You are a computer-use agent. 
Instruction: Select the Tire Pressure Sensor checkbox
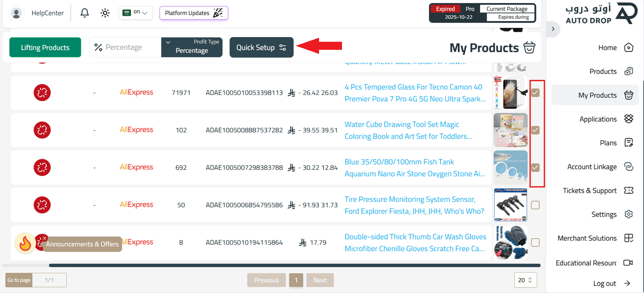(535, 205)
